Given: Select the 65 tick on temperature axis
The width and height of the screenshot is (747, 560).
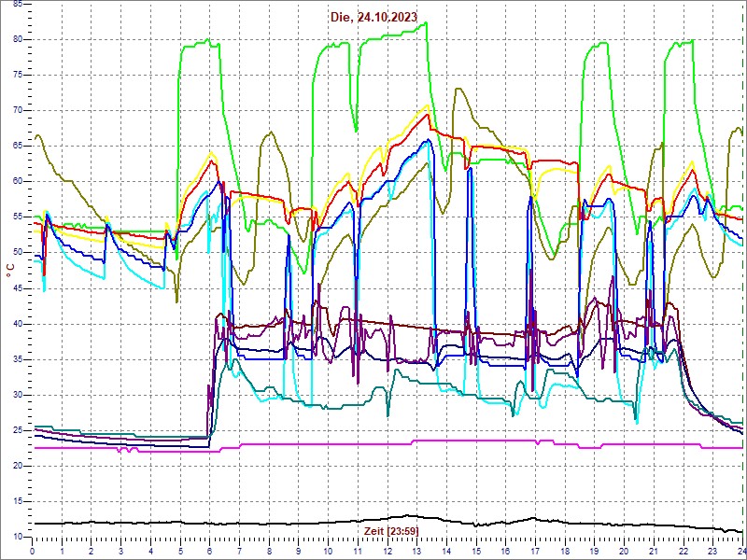Looking at the screenshot, I should (x=17, y=147).
